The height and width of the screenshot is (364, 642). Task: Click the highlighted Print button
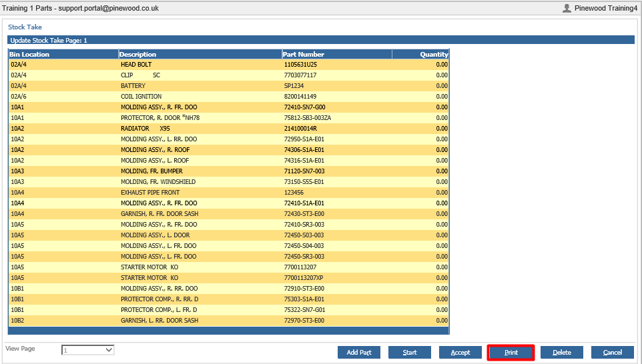(x=511, y=353)
